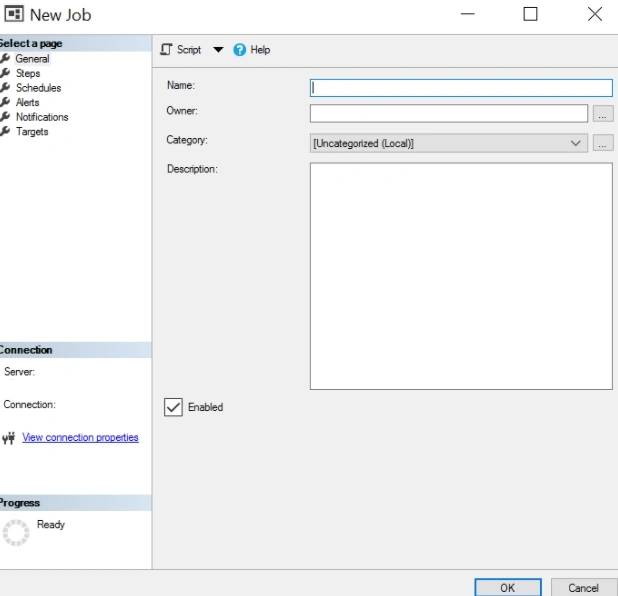Switch to the General page
The width and height of the screenshot is (618, 596).
click(x=32, y=59)
